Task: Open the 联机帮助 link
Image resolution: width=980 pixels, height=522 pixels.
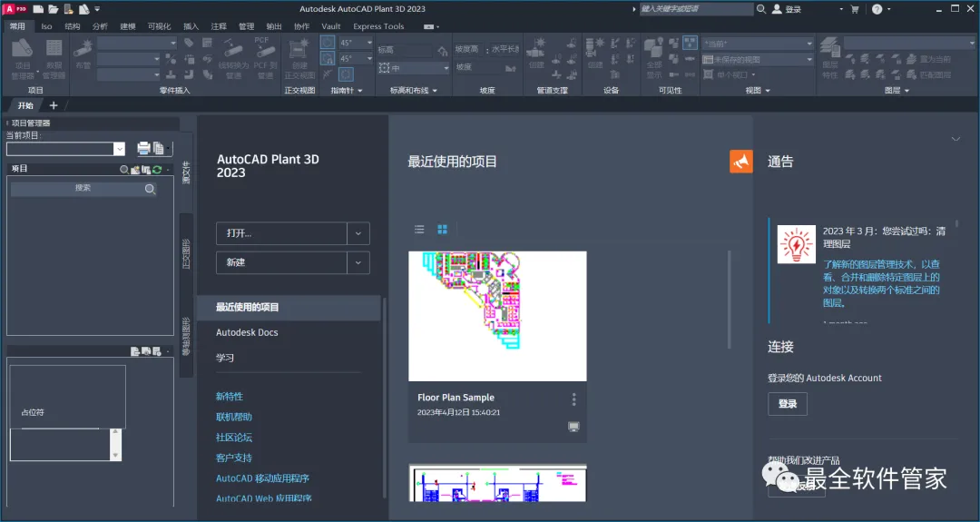Action: (234, 417)
